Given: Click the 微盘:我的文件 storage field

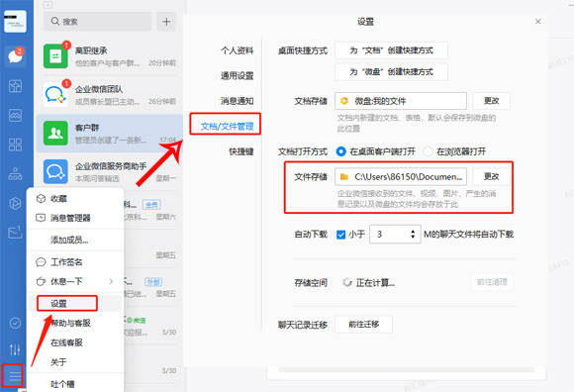Looking at the screenshot, I should click(401, 101).
